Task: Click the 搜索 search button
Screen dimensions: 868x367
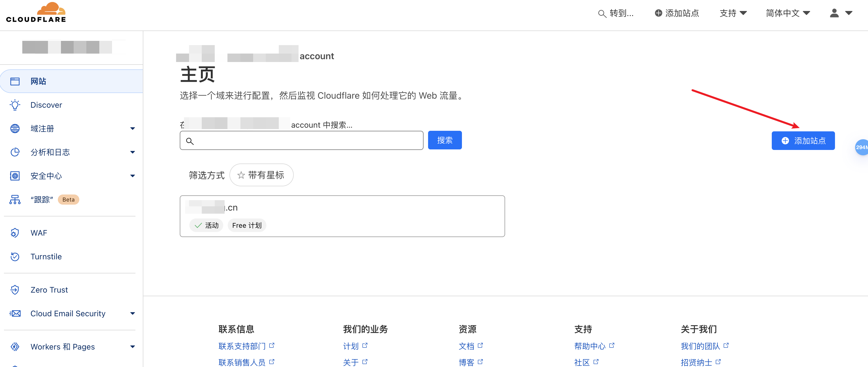Action: click(x=446, y=140)
